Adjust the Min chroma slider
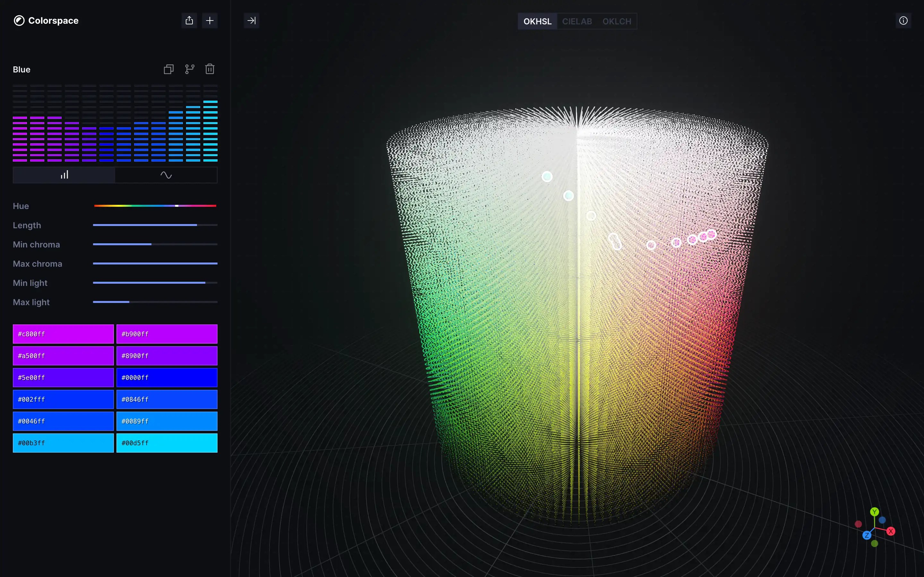Screen dimensions: 924x577 [x=151, y=244]
